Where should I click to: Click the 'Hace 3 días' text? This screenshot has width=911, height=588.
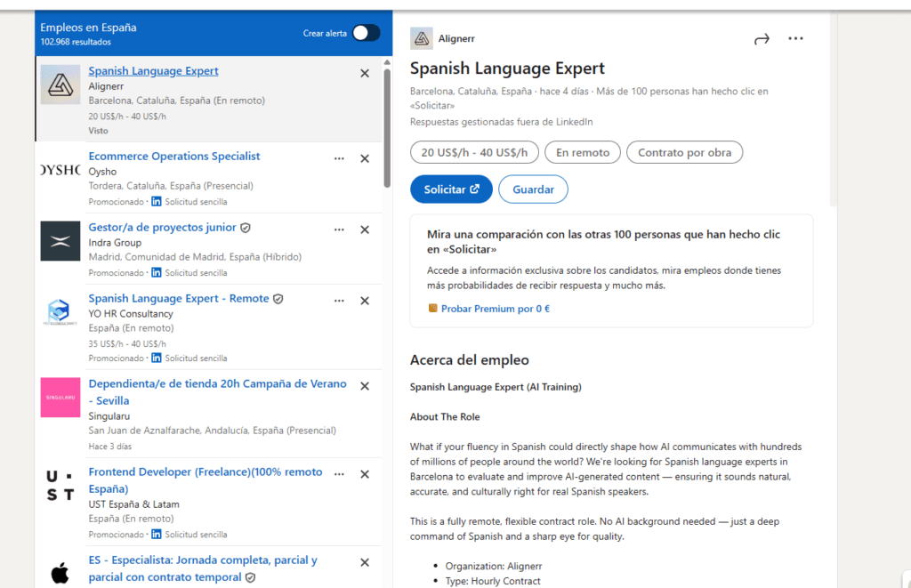pos(109,447)
